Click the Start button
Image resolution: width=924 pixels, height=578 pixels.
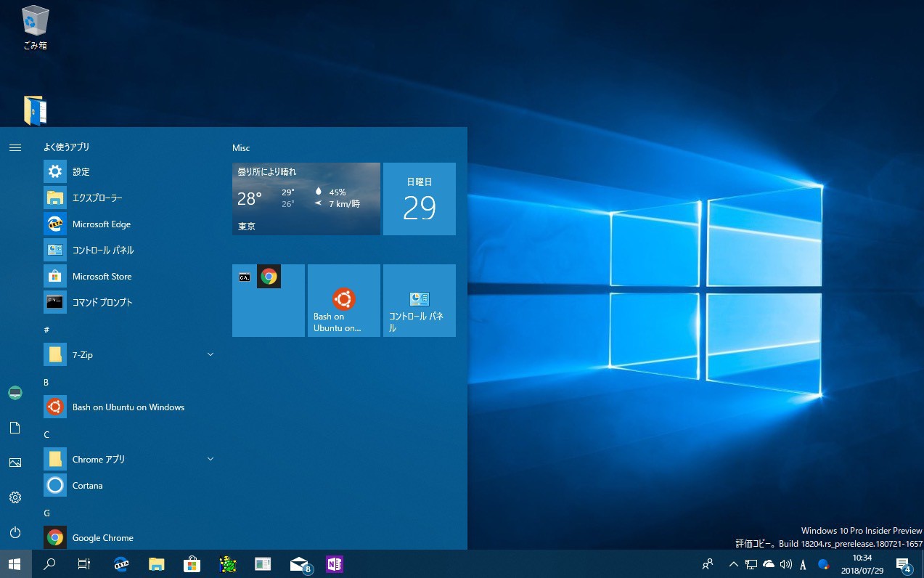pos(15,564)
